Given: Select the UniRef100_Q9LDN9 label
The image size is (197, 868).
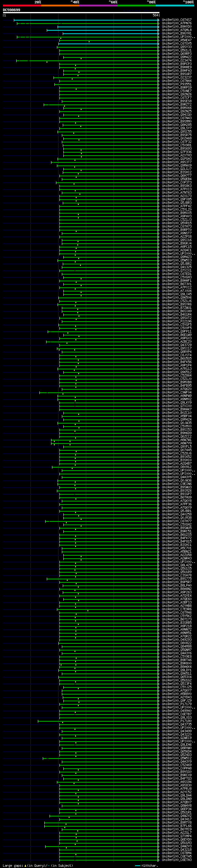Looking at the screenshot, I should 177,799.
